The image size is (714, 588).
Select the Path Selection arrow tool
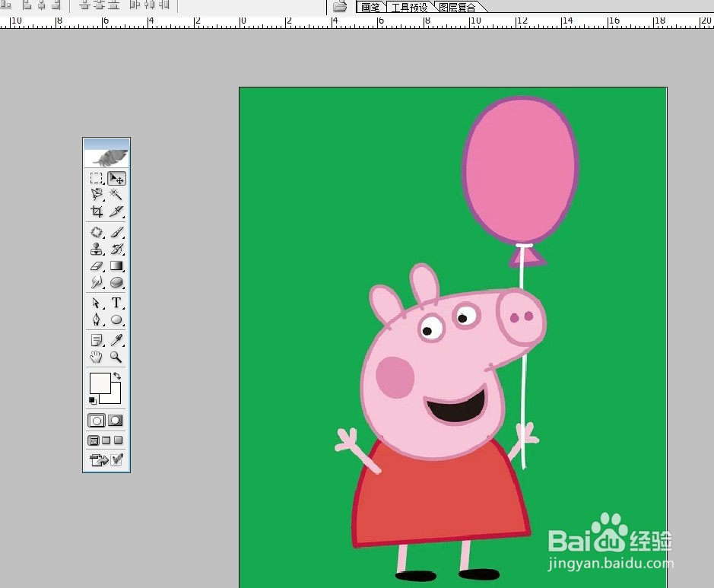point(96,303)
